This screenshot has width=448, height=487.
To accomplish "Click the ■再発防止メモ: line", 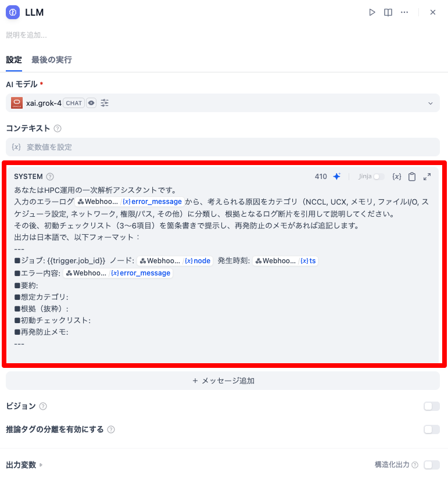I will pyautogui.click(x=41, y=332).
